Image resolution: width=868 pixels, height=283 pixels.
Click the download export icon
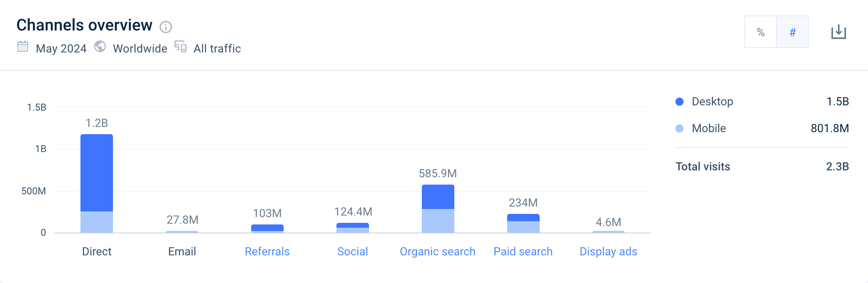click(x=839, y=31)
